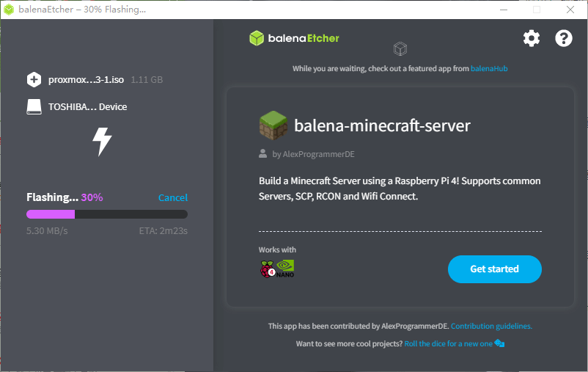Click the Minecraft Server description paragraph
Viewport: 588px width, 372px height.
[400, 189]
